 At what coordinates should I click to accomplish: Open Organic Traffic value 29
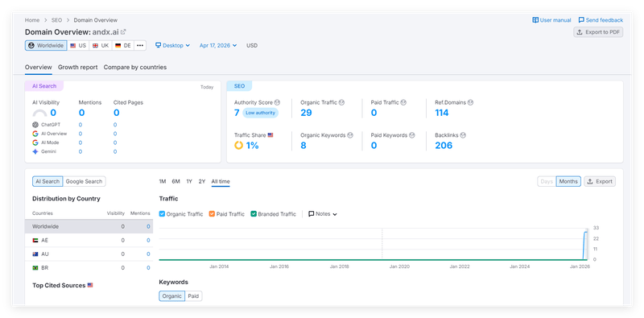tap(306, 113)
